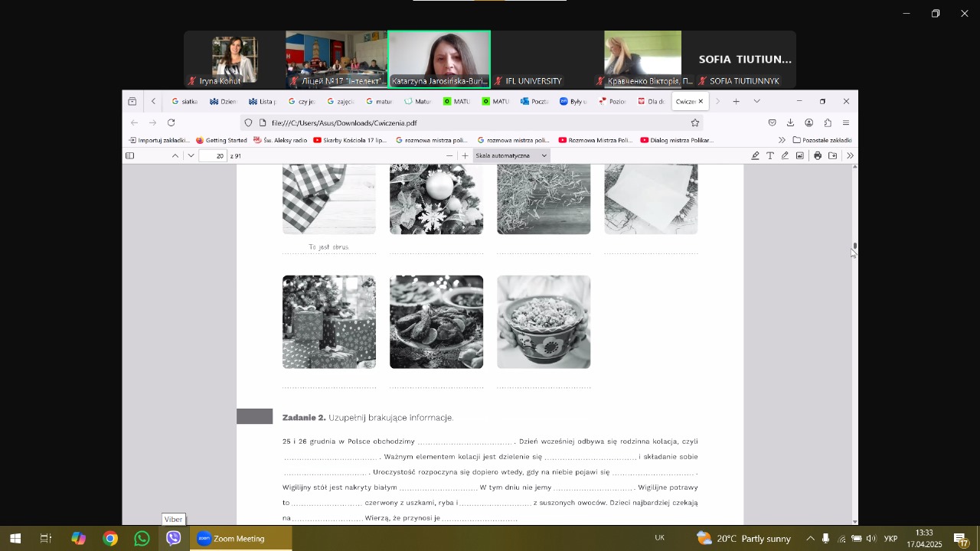Open 'Importuj zakładki...' bookmark
Screen dimensions: 980x551
pyautogui.click(x=159, y=140)
